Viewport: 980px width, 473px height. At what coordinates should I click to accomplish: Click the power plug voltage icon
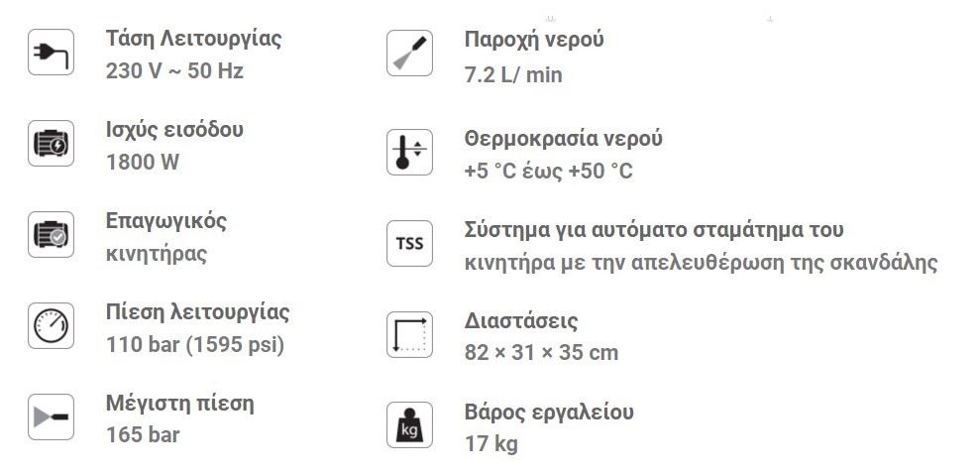[50, 55]
